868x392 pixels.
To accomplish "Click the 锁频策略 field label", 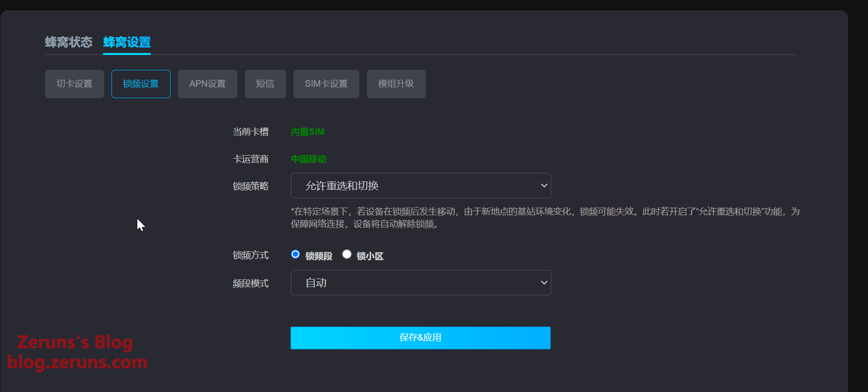I will (251, 186).
